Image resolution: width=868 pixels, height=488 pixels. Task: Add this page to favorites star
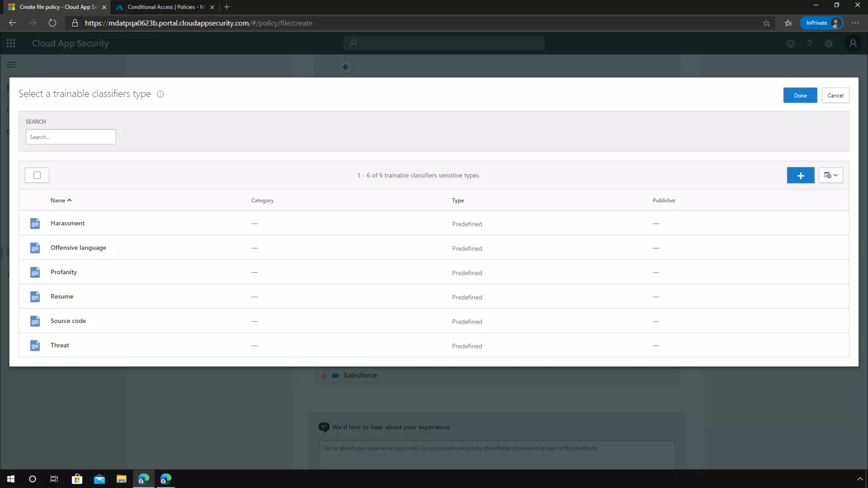click(x=766, y=23)
